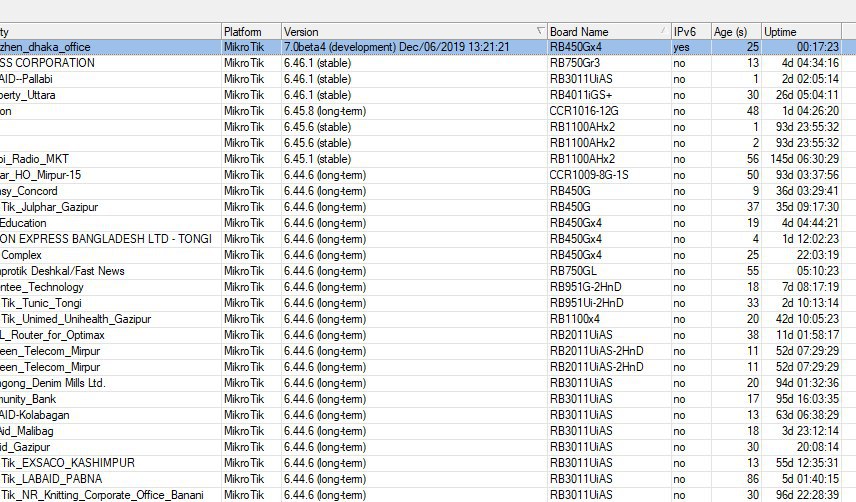This screenshot has width=856, height=502.
Task: Click the RB4011iGS+ board name cell
Action: [x=609, y=95]
